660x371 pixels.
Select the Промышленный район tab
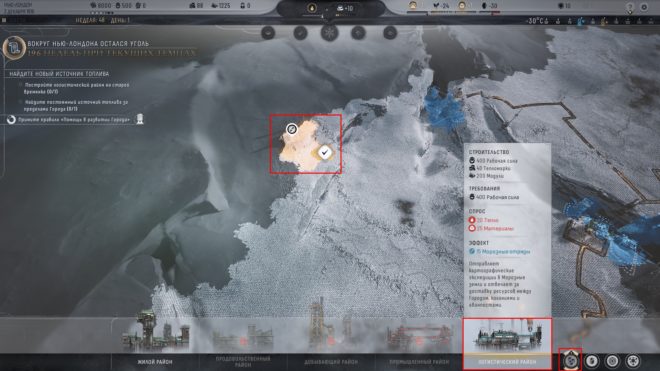click(419, 362)
